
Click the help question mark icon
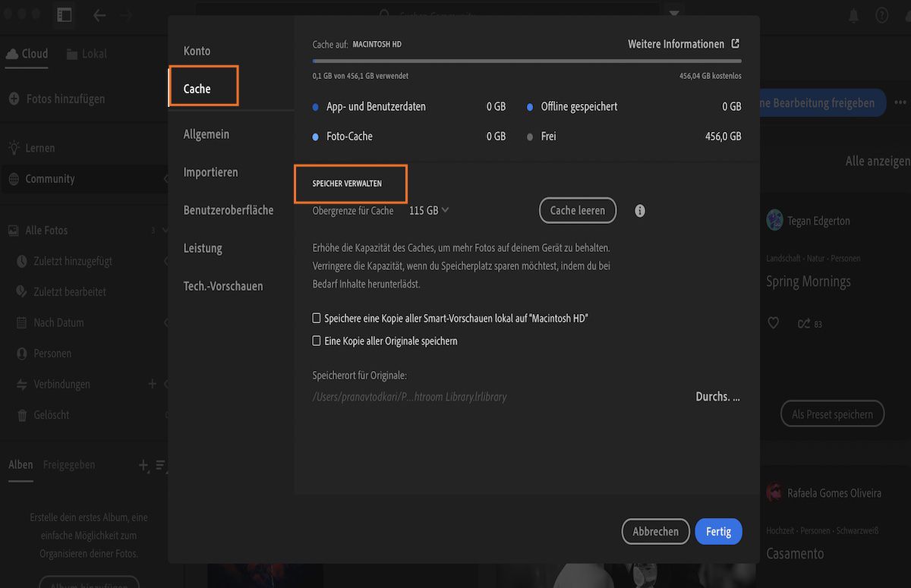tap(882, 15)
